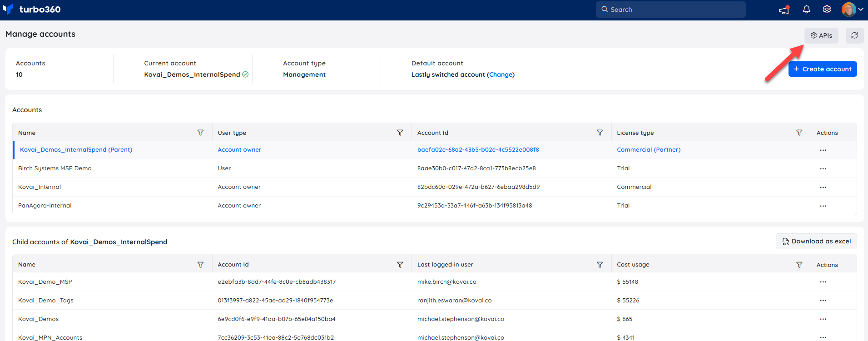Click the Change default account link

(x=501, y=74)
